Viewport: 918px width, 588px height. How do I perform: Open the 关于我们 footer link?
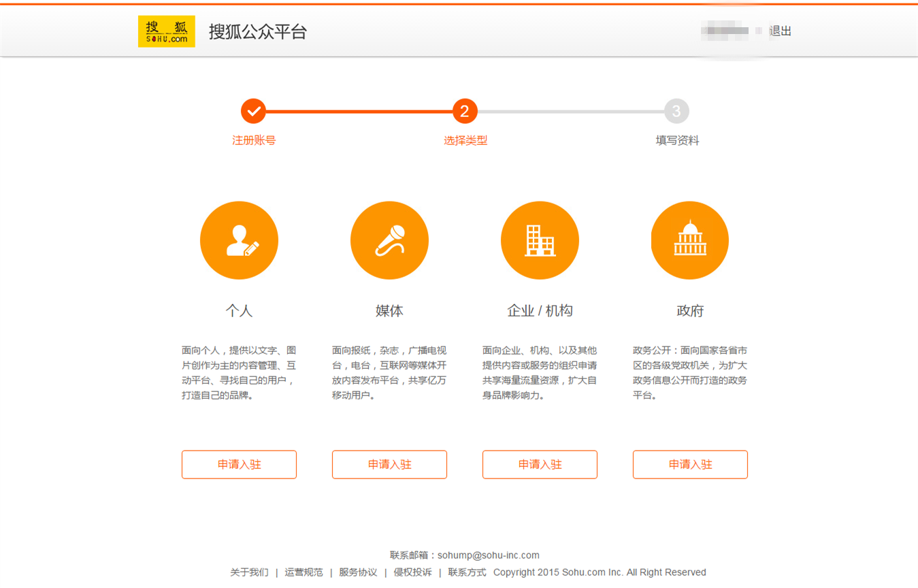click(249, 572)
